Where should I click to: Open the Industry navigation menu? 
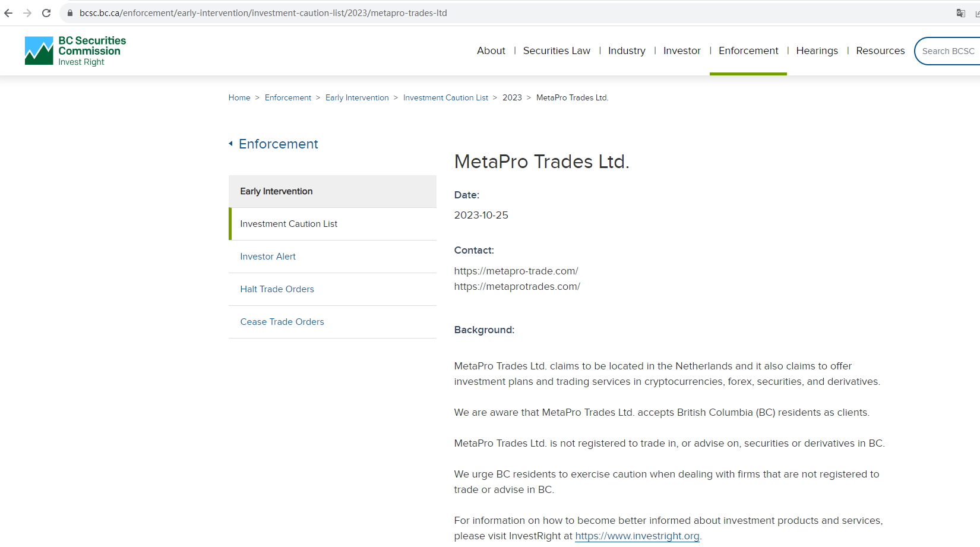click(x=627, y=51)
